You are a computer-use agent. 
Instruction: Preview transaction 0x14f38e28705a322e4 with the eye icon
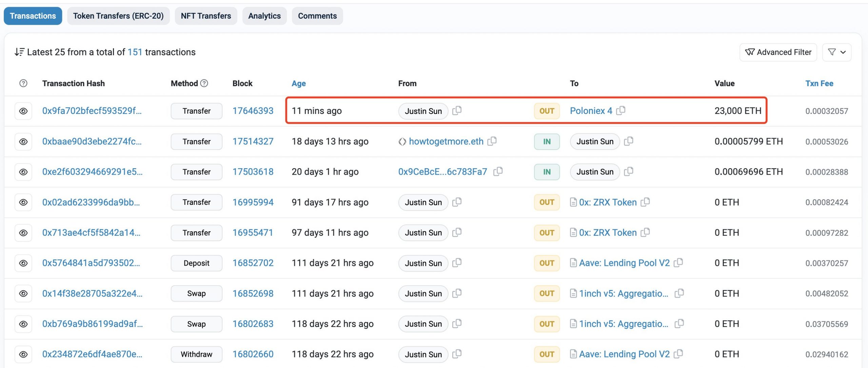coord(23,293)
